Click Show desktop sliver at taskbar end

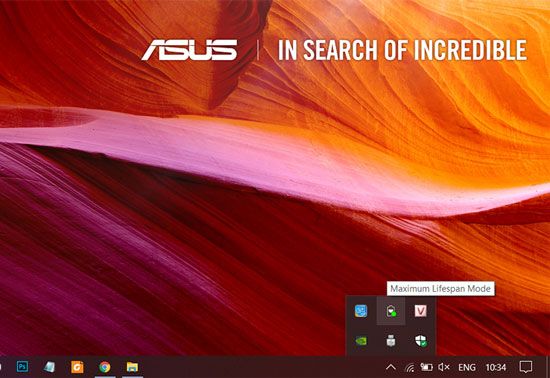(x=548, y=367)
